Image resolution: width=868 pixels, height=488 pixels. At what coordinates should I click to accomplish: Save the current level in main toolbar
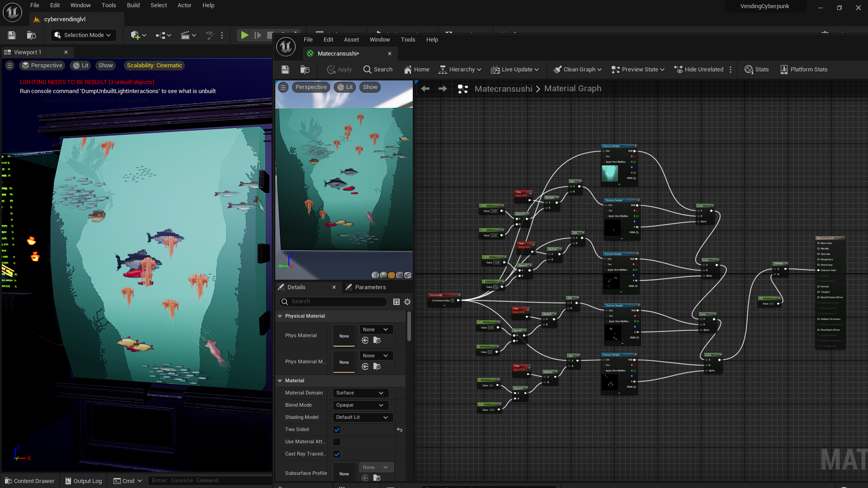[12, 35]
